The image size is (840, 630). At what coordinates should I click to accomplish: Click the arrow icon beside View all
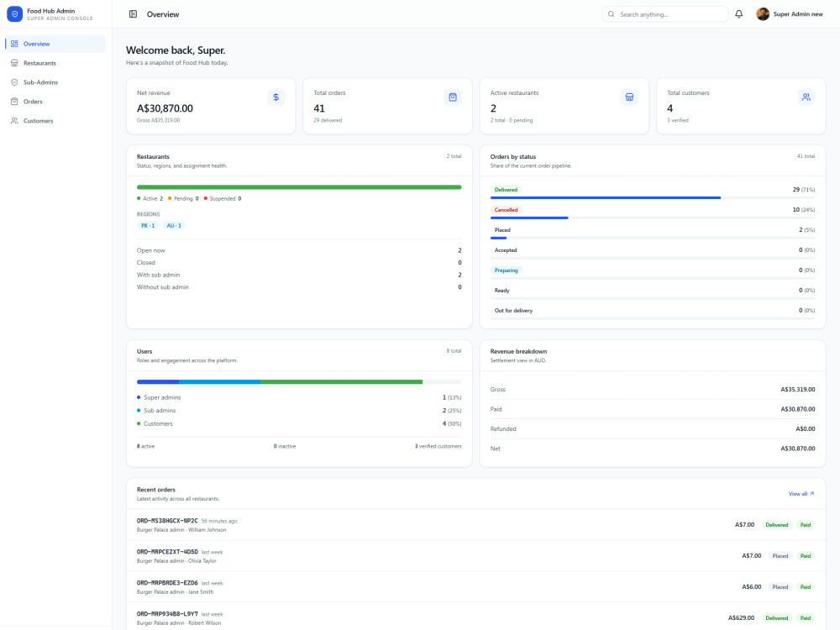812,493
